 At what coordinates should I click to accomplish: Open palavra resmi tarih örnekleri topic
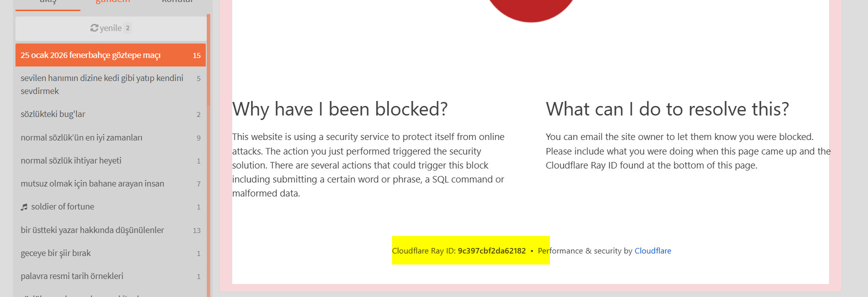[x=72, y=276]
